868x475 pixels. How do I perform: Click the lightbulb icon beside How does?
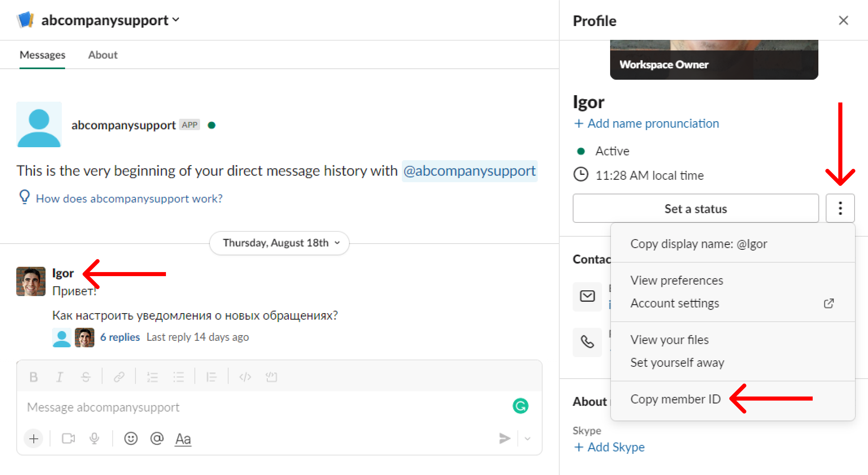25,197
